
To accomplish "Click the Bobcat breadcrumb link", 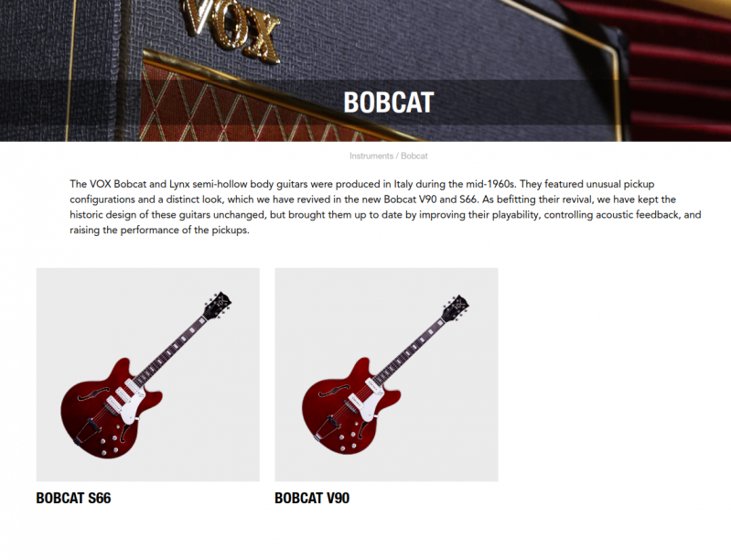I will tap(414, 156).
